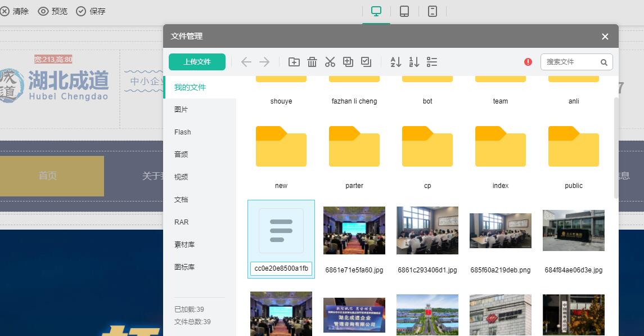Filter files by 图片 category
This screenshot has width=644, height=336.
(x=200, y=109)
